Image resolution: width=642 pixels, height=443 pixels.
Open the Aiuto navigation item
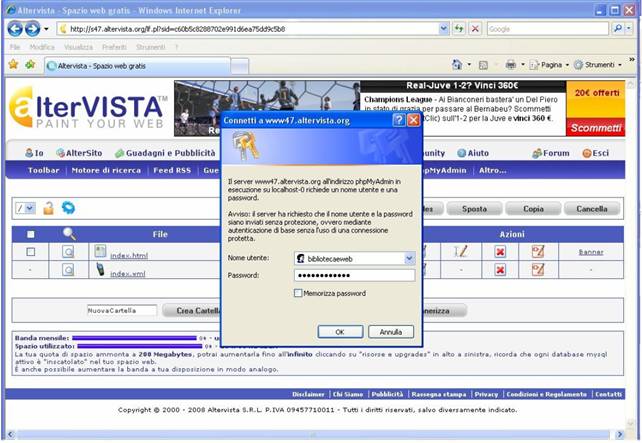473,153
